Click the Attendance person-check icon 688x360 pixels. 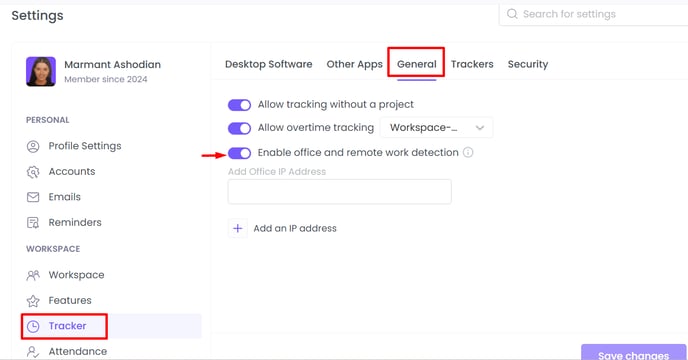33,352
